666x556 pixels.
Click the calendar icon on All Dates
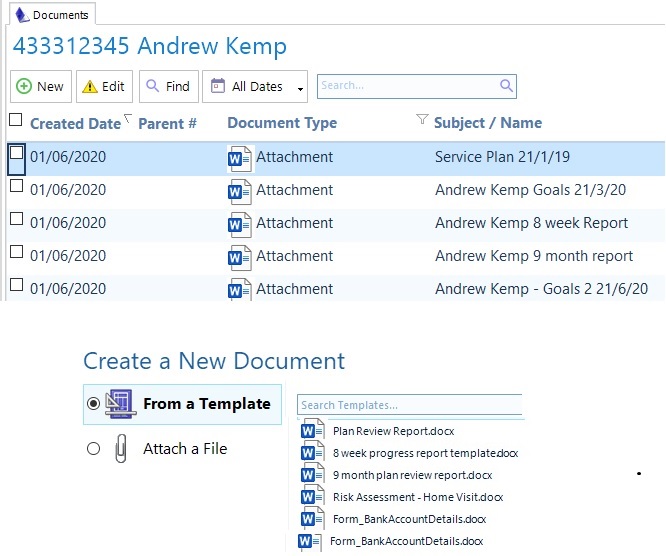[x=217, y=85]
